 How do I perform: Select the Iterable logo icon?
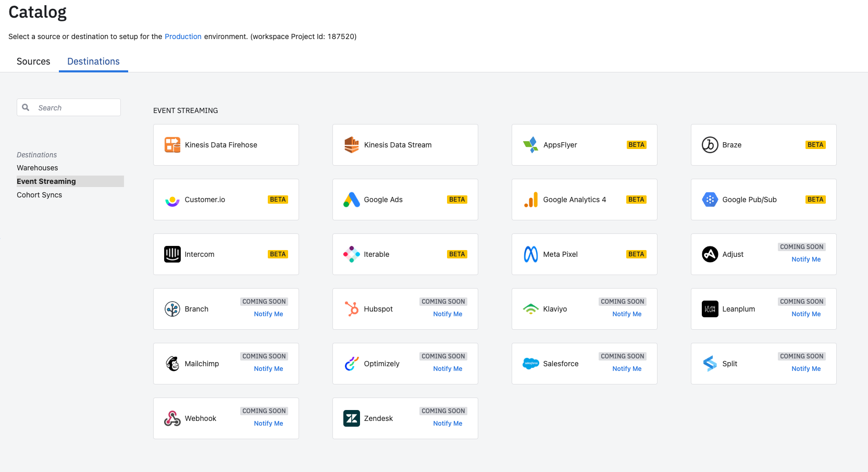pyautogui.click(x=352, y=254)
